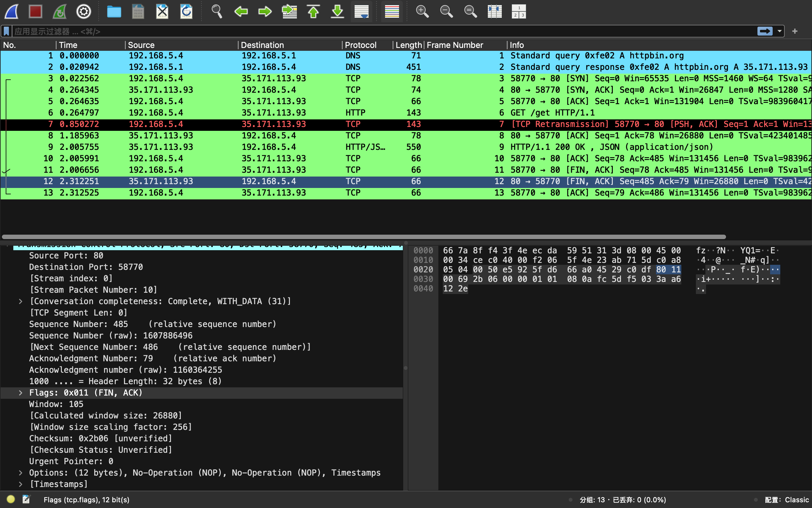Zoom out on packet text
The width and height of the screenshot is (812, 508).
point(446,12)
